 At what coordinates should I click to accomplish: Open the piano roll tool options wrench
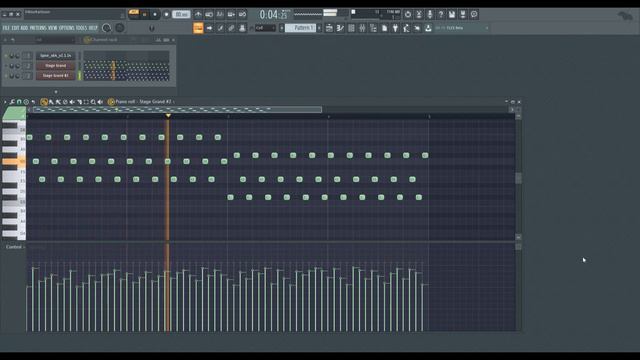click(x=12, y=102)
